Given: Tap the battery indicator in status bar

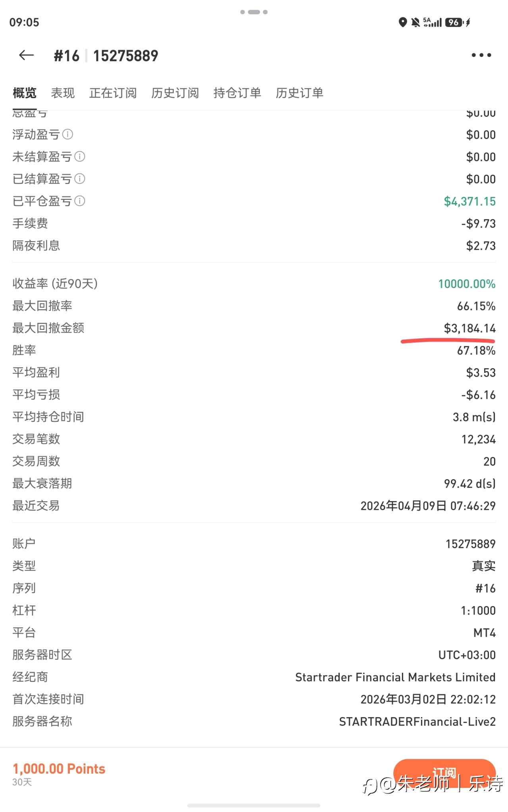Looking at the screenshot, I should click(x=454, y=22).
